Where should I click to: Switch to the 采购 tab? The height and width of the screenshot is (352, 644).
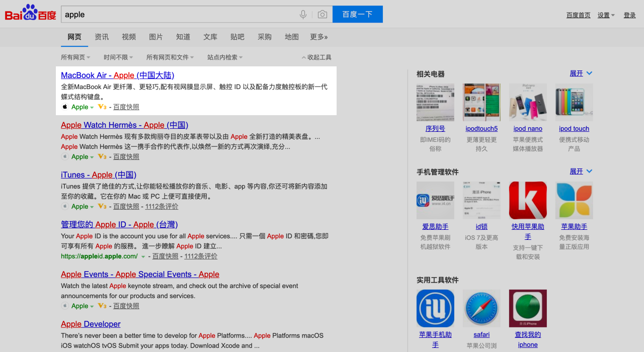[265, 37]
